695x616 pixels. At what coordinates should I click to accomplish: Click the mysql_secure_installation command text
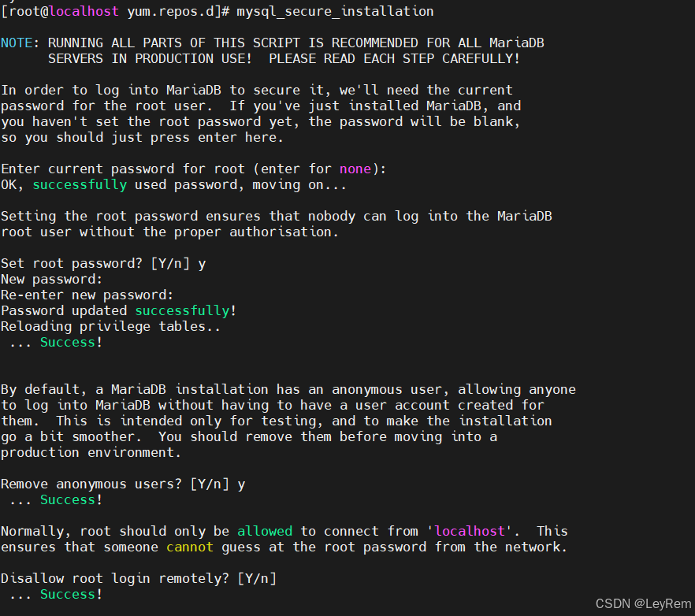pos(335,12)
